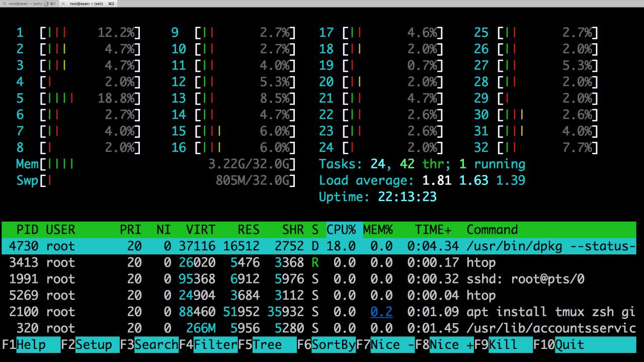Select process 3413 htop row
Screen dimensions: 644x362
[319, 262]
